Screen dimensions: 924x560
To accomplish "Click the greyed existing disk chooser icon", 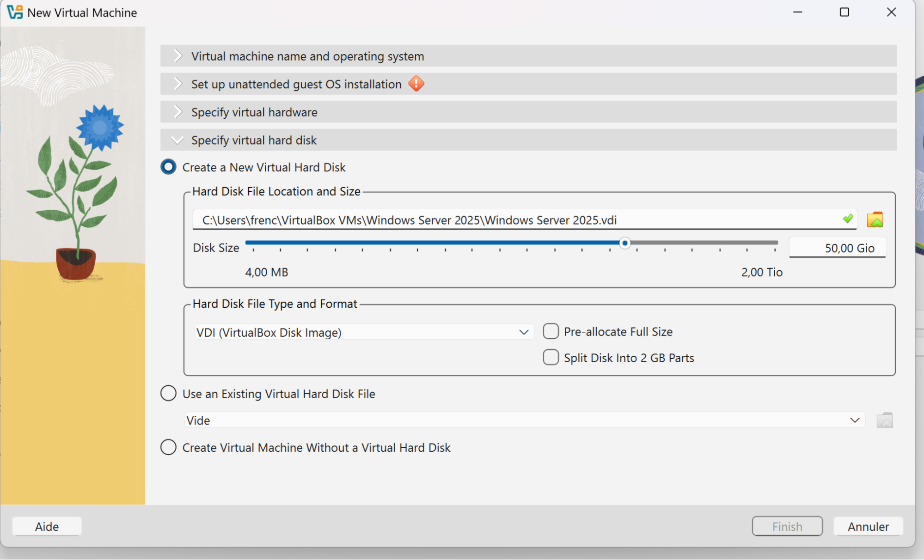I will pos(885,420).
